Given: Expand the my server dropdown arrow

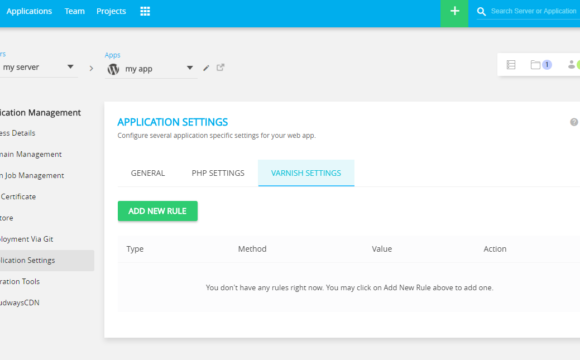Looking at the screenshot, I should (70, 67).
